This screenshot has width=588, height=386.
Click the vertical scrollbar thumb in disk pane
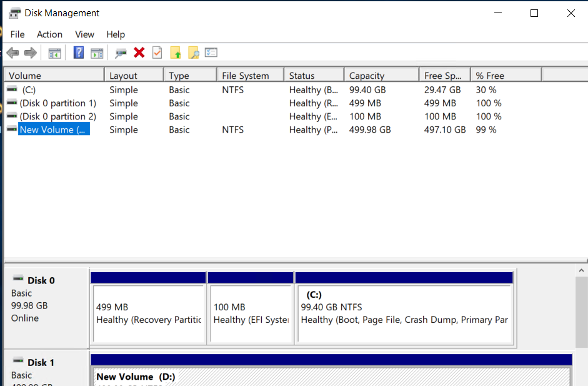coord(581,312)
